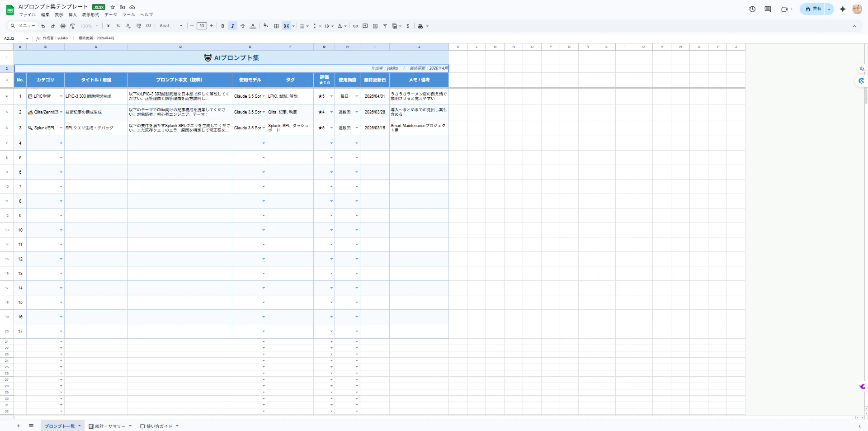This screenshot has height=431, width=868.
Task: Toggle bold formatting
Action: [x=223, y=26]
